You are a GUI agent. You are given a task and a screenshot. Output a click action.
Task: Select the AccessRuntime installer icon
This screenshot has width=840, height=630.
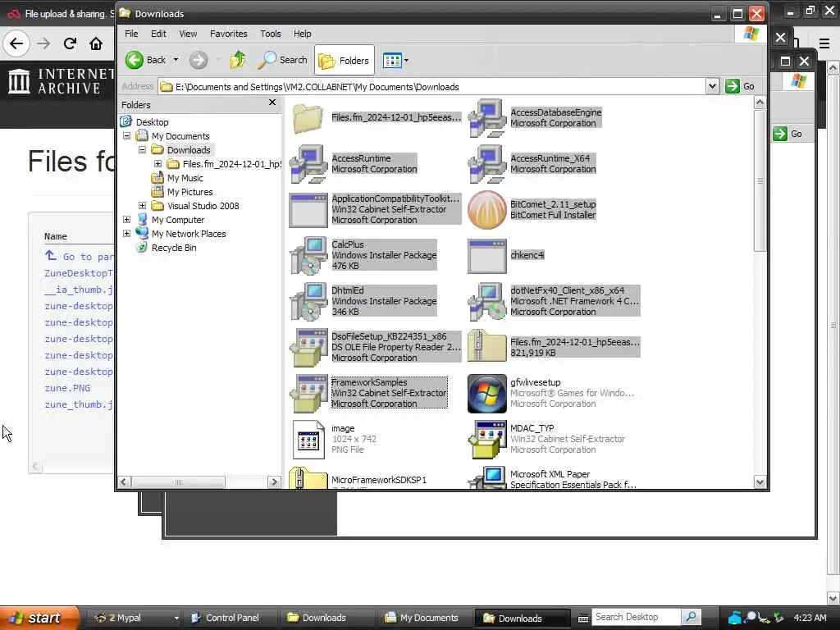pos(308,164)
